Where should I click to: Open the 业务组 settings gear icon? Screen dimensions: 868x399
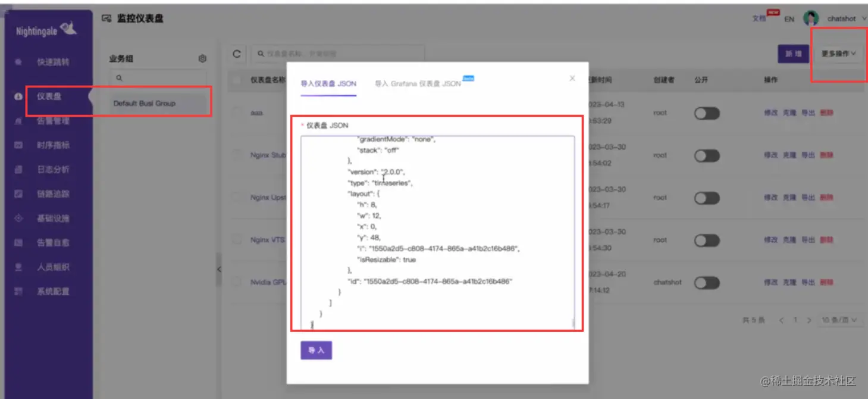pos(202,58)
